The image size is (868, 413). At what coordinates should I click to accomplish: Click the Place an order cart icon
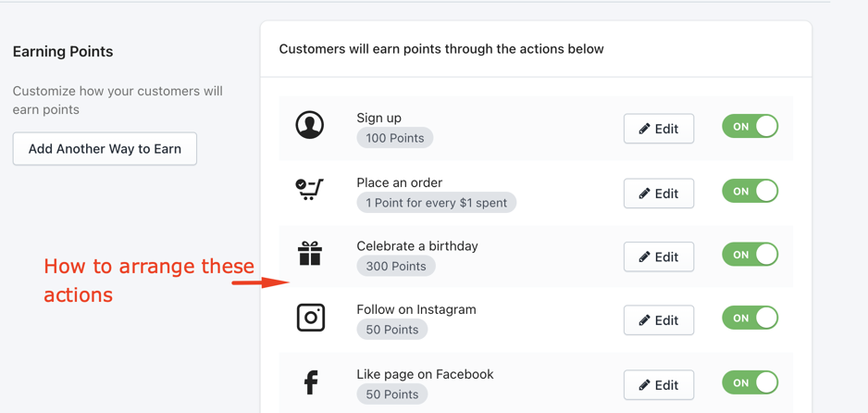tap(309, 189)
